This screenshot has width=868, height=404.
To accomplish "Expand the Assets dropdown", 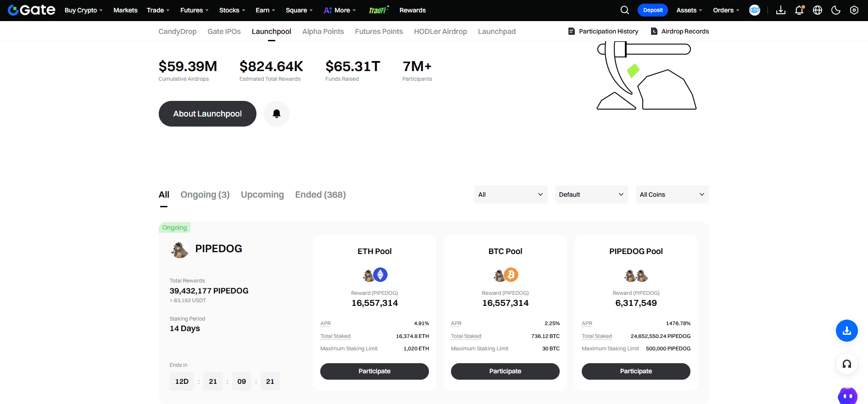I will point(689,10).
